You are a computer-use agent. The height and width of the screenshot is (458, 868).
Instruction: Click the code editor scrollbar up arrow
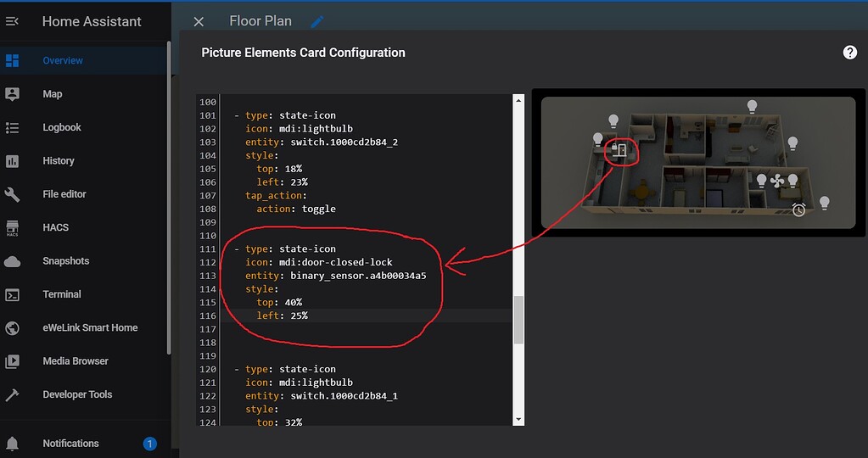[518, 100]
